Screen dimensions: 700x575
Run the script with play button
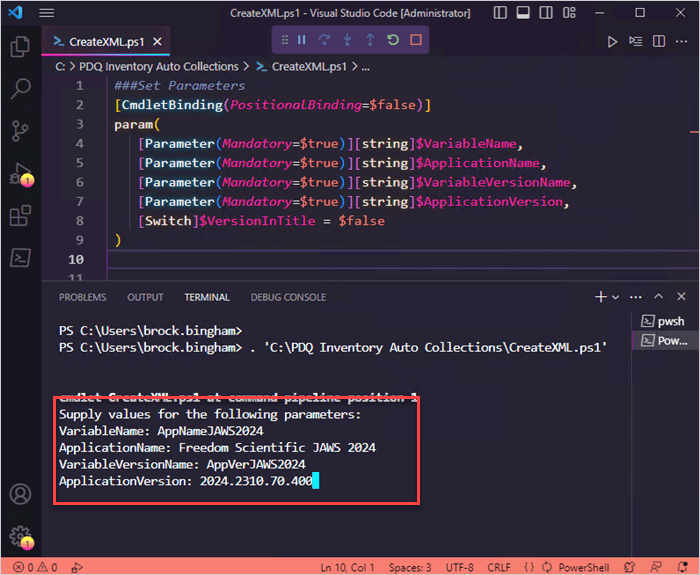tap(612, 42)
